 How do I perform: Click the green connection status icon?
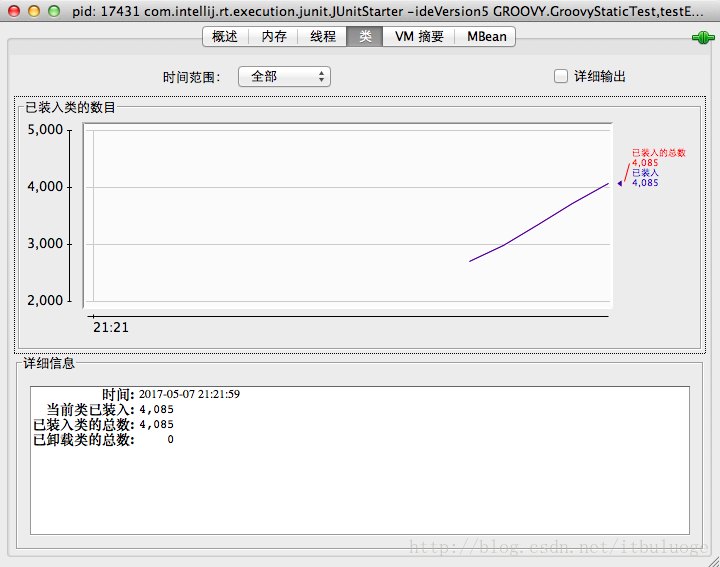703,38
